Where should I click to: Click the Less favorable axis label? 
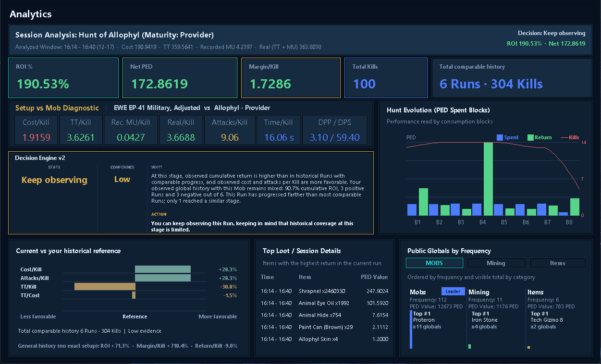(x=38, y=316)
